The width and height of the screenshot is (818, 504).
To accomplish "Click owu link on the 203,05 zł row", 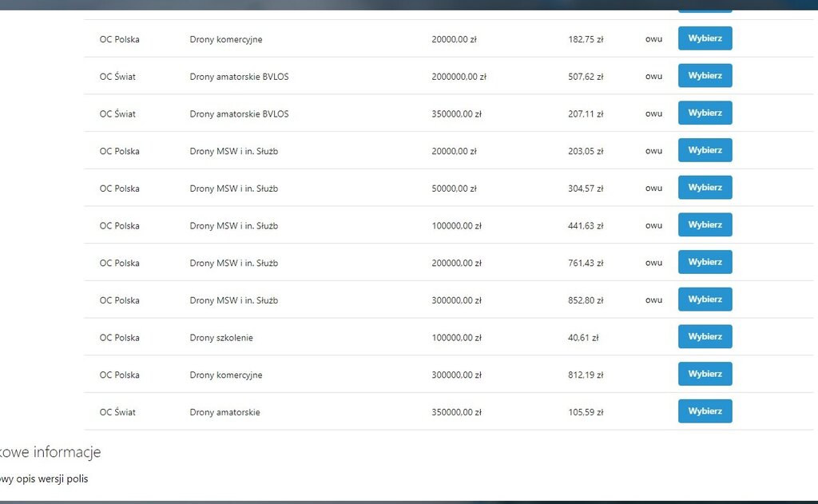I will [x=653, y=151].
